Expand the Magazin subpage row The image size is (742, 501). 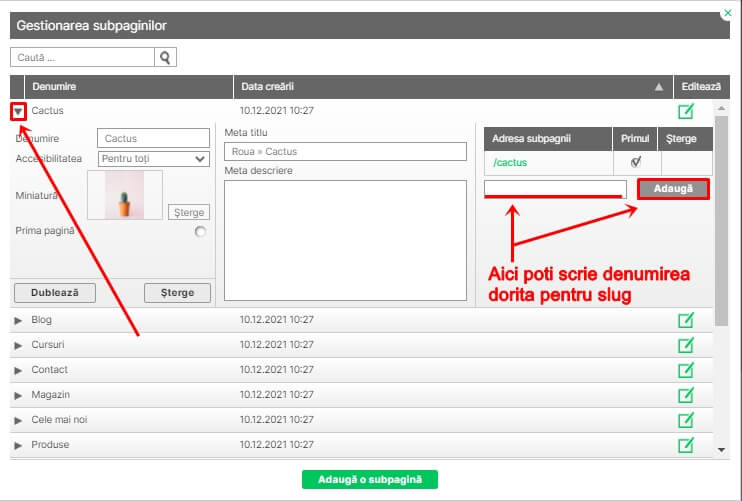pos(18,395)
